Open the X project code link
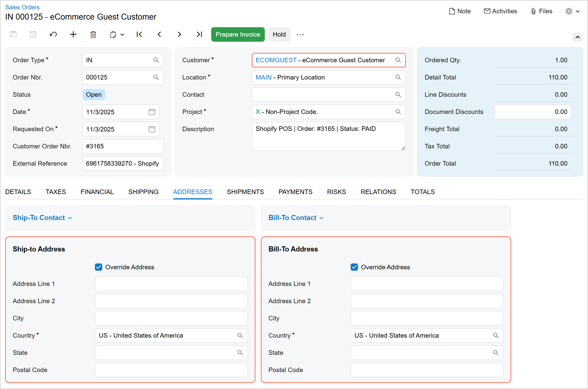The height and width of the screenshot is (389, 588). [258, 112]
